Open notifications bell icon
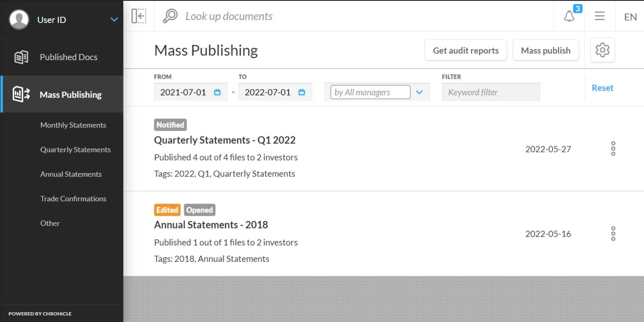 [569, 16]
